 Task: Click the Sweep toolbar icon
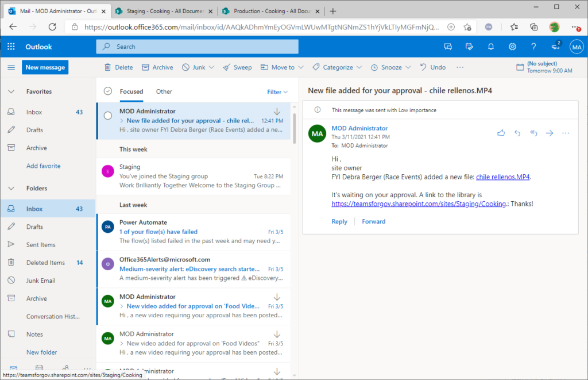click(237, 67)
